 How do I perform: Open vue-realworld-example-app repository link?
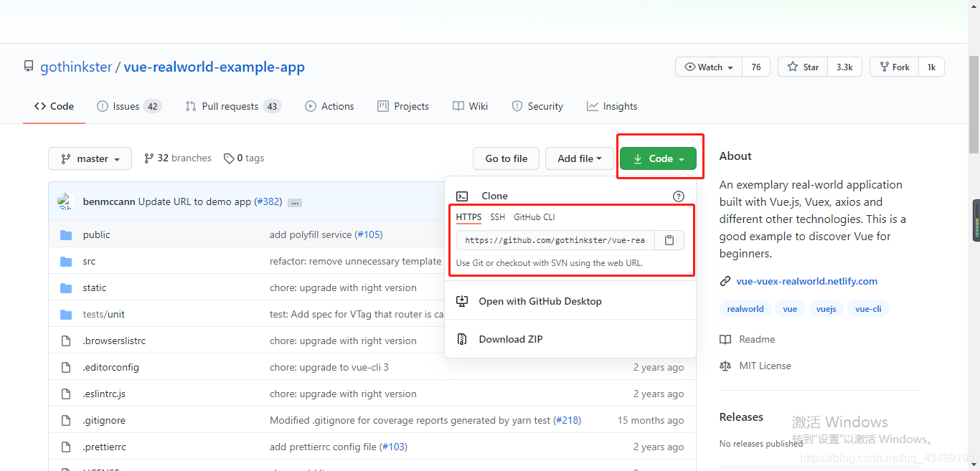(x=215, y=67)
